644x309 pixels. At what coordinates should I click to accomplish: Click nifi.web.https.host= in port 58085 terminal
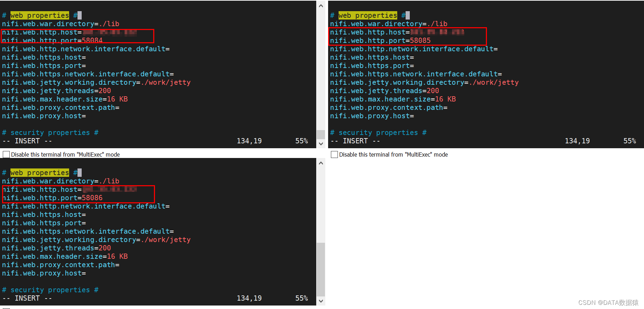[372, 57]
